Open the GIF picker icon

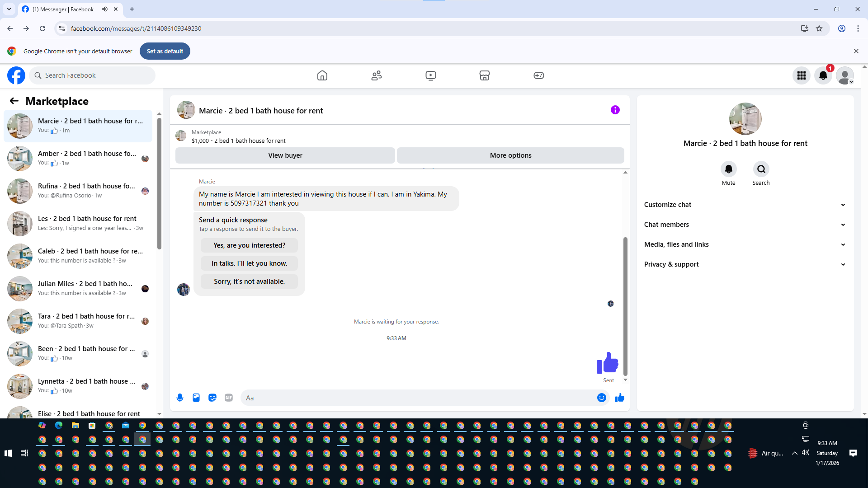coord(229,398)
